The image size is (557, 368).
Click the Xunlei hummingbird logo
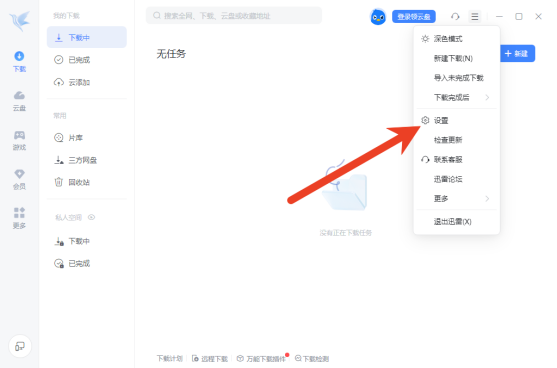[20, 21]
